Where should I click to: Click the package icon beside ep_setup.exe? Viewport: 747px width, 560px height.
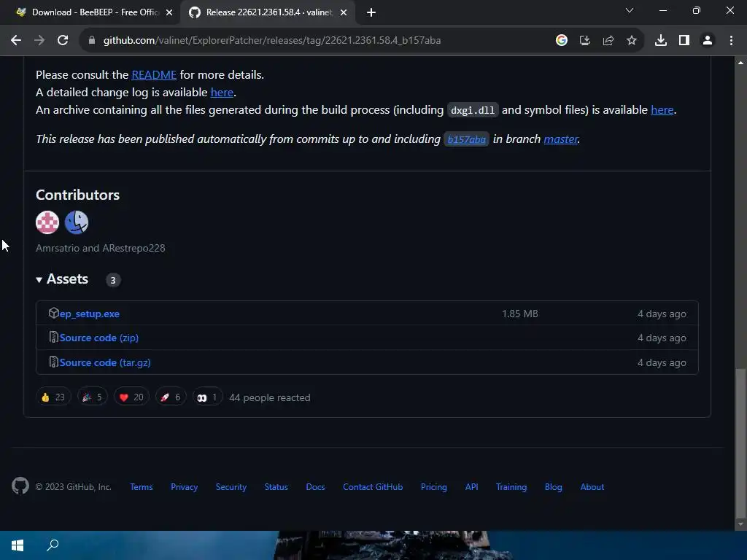tap(53, 313)
